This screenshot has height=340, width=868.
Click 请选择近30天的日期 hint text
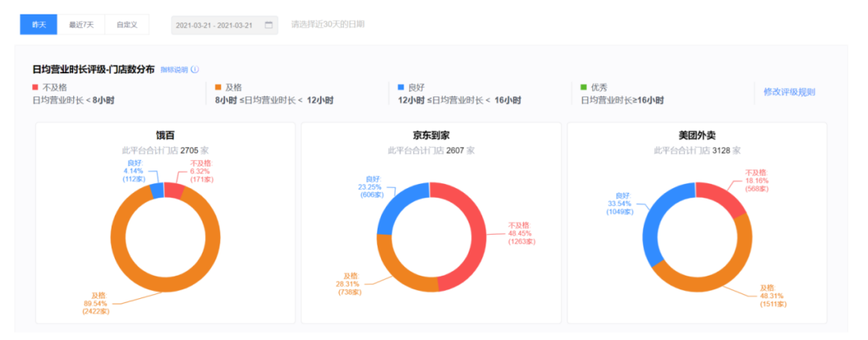[x=328, y=25]
